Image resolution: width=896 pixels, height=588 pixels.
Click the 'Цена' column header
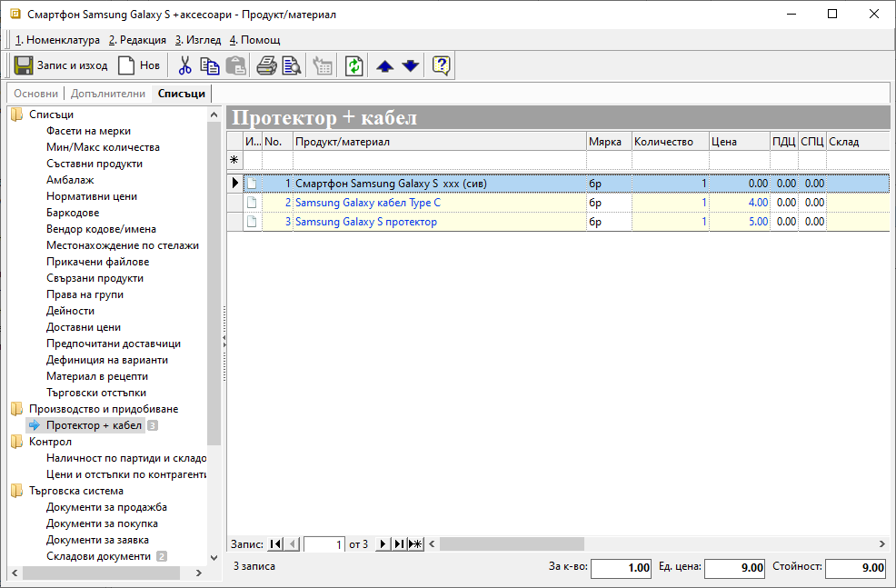740,142
